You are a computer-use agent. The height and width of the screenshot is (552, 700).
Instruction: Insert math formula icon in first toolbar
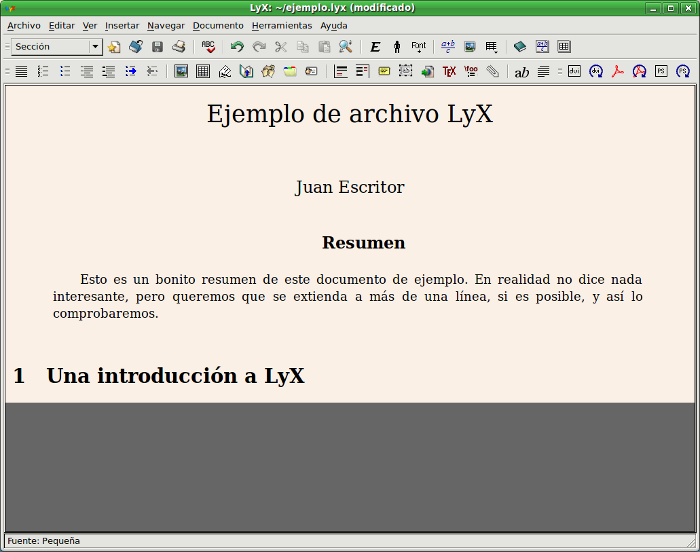(448, 46)
